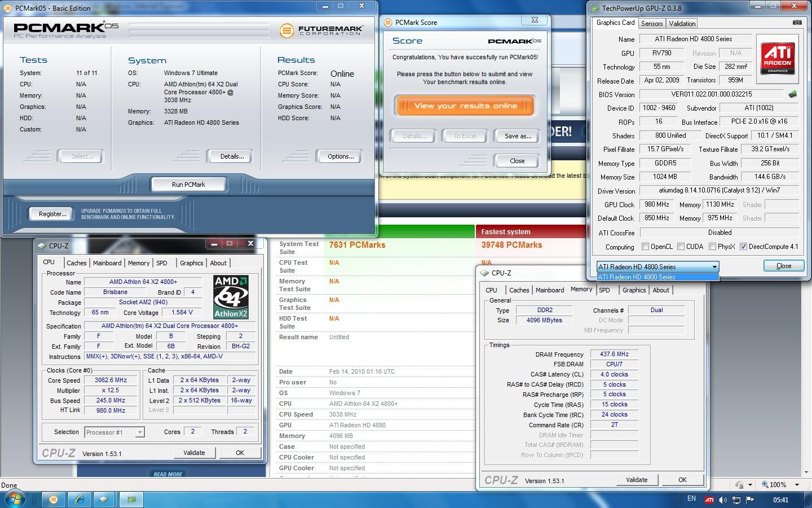Open the Caches tab in the left CPU-Z window
812x508 pixels.
point(77,263)
